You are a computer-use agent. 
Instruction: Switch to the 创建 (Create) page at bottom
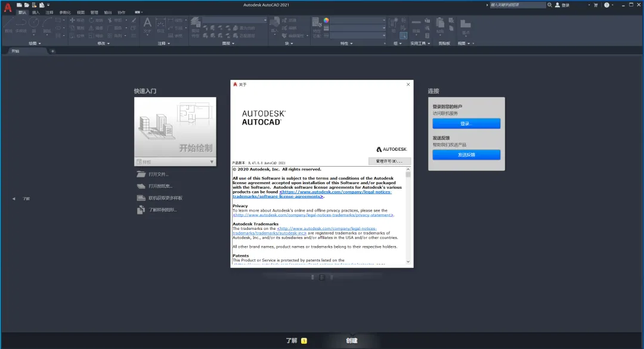point(352,341)
